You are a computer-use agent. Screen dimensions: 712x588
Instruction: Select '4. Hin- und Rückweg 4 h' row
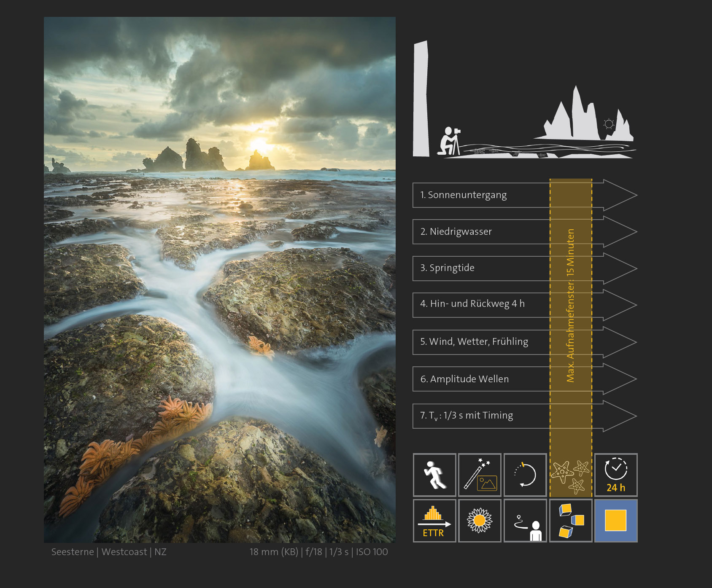pos(525,304)
